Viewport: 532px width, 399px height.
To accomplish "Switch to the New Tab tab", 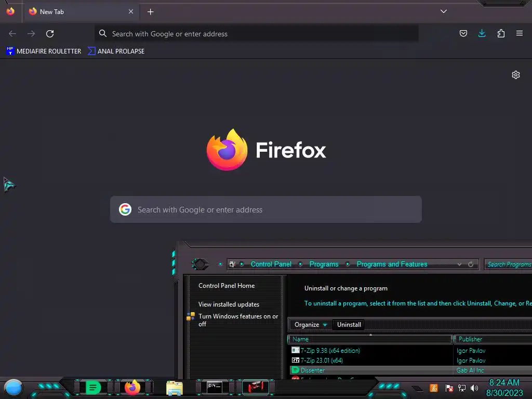I will click(81, 11).
